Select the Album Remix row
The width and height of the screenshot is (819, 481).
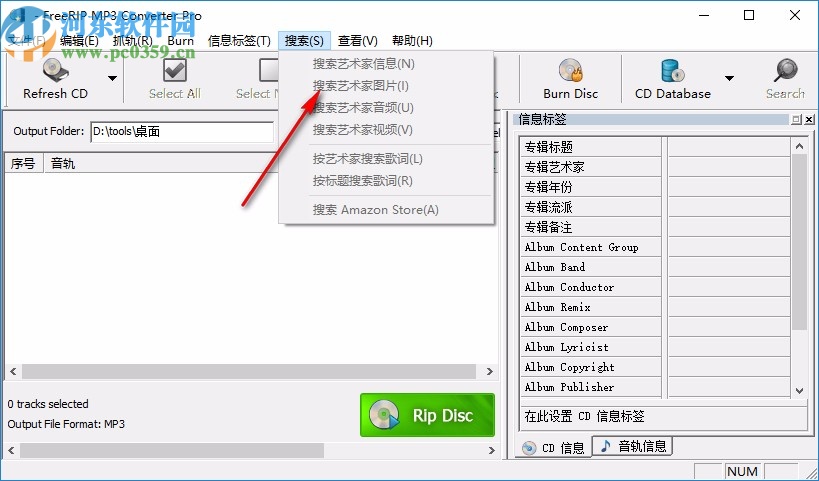coord(591,307)
